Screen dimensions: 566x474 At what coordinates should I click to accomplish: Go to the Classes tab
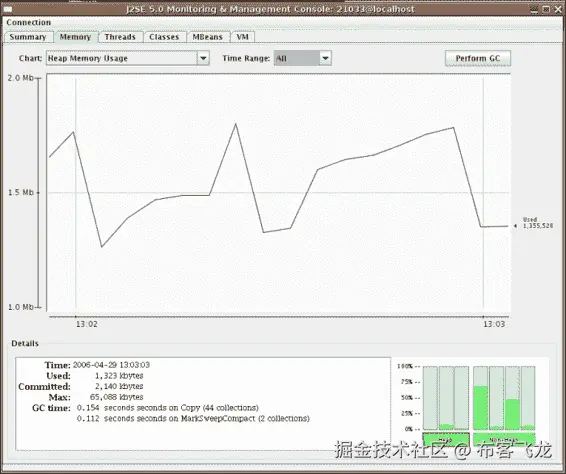[x=164, y=37]
